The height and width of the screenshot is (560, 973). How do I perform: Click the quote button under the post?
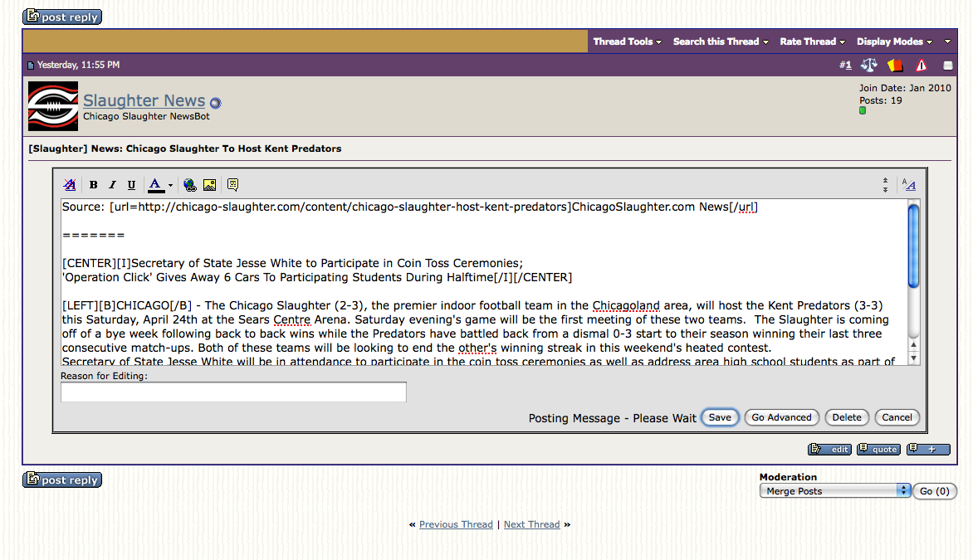click(878, 449)
